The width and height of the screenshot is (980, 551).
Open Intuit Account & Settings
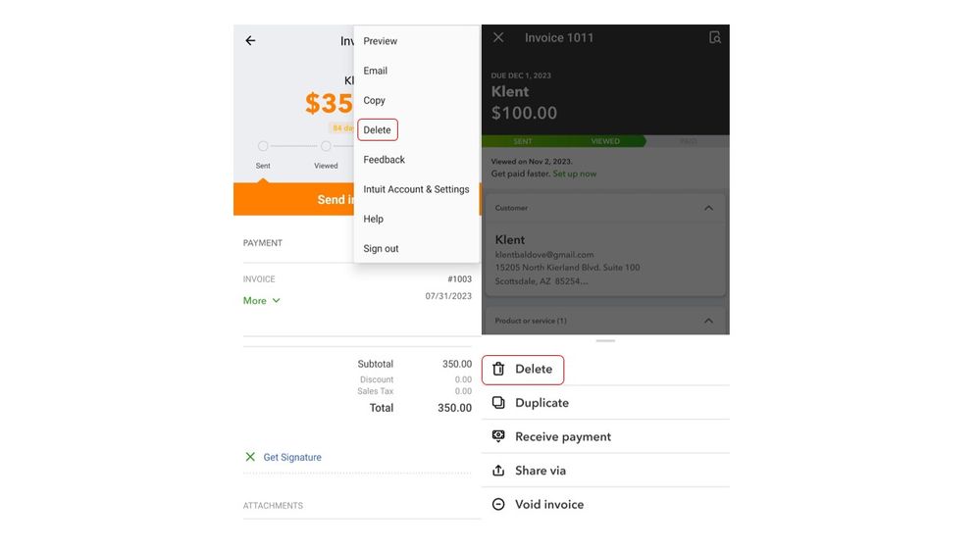pos(416,189)
